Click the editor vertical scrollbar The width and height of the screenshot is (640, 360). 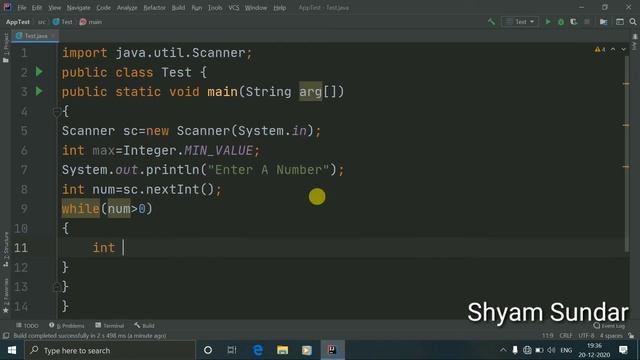tap(627, 153)
